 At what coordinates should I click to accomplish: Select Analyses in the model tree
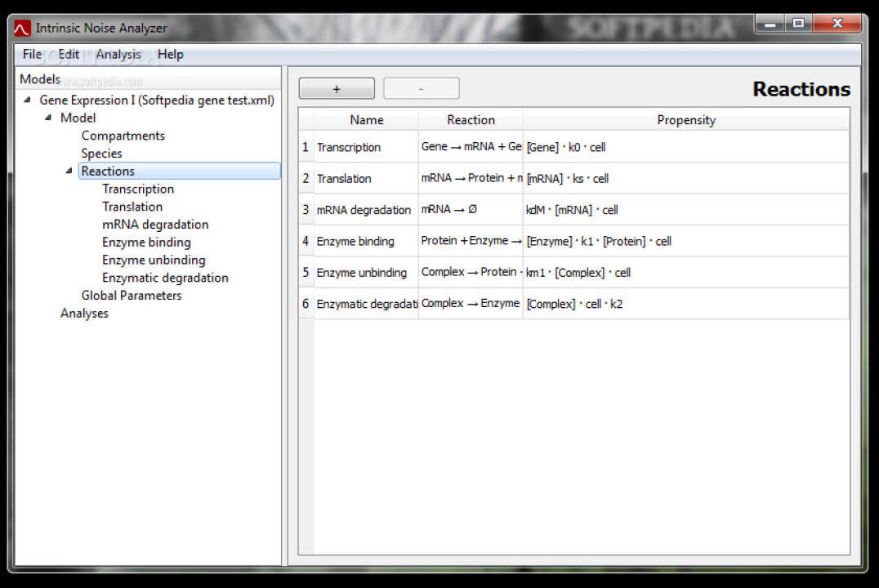point(84,314)
